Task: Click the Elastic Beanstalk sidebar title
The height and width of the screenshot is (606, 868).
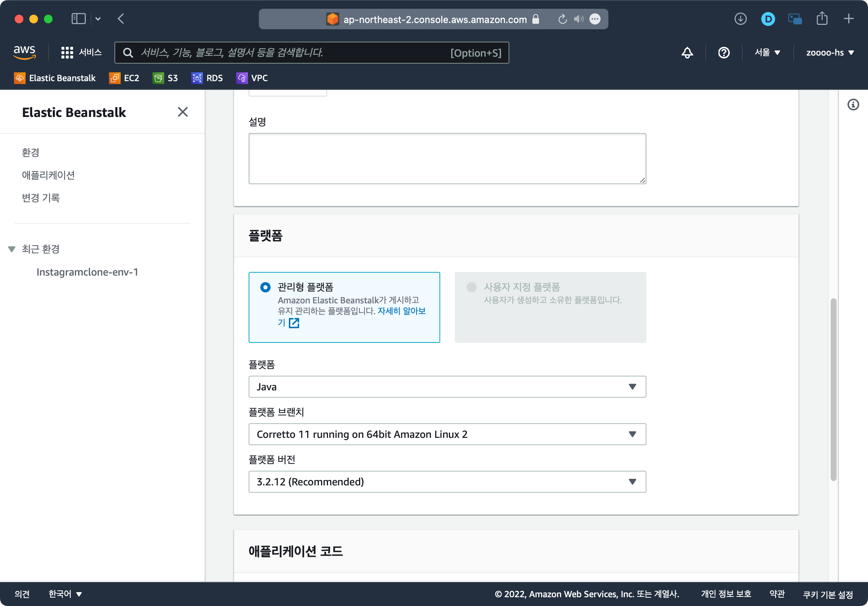Action: (74, 112)
